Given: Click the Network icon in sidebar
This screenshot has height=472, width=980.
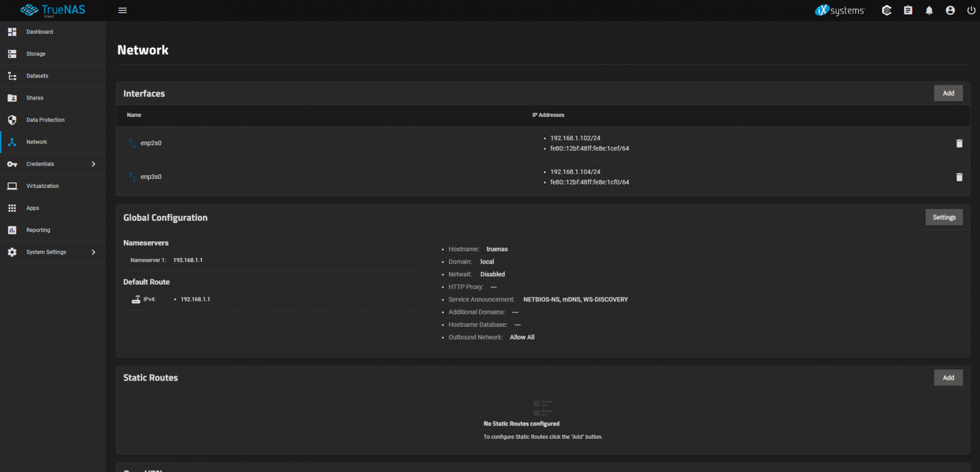Looking at the screenshot, I should pyautogui.click(x=12, y=142).
